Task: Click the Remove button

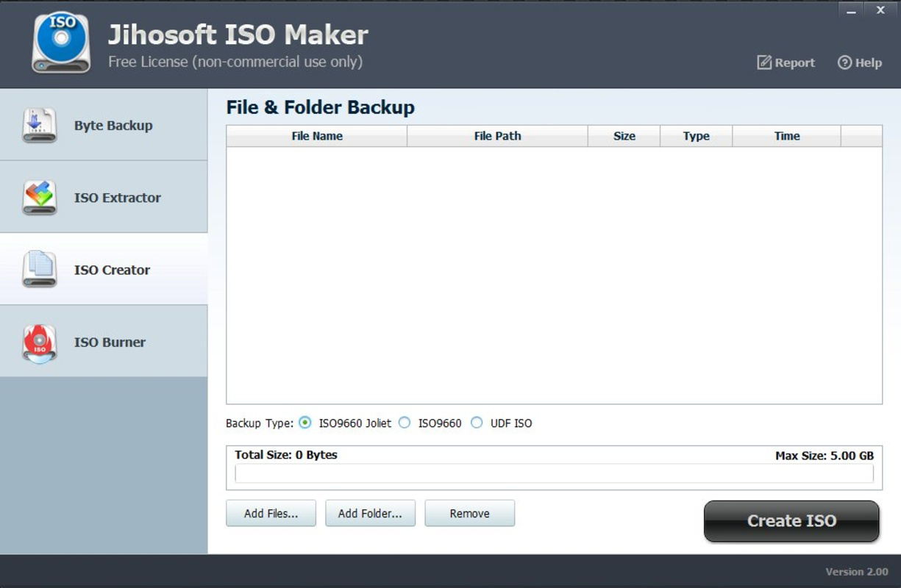Action: (469, 513)
